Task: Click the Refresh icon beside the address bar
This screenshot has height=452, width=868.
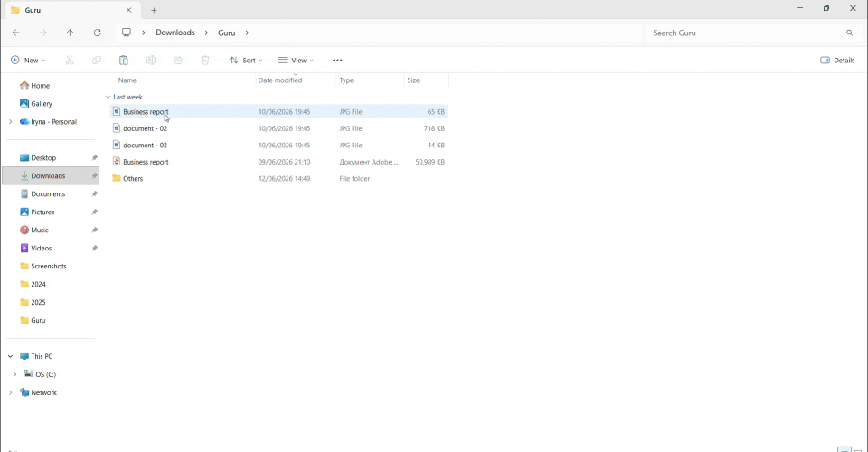Action: coord(98,33)
